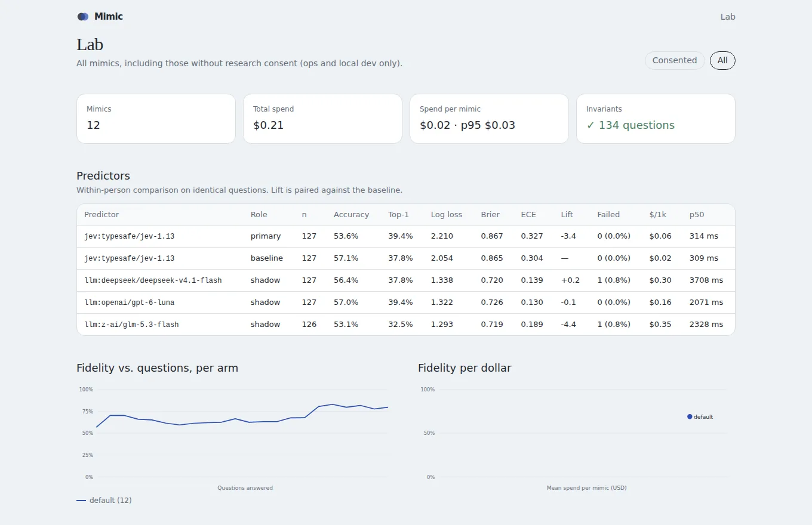
Task: Select the llm:z-ai/glm-5.3-flash predictor
Action: point(131,325)
